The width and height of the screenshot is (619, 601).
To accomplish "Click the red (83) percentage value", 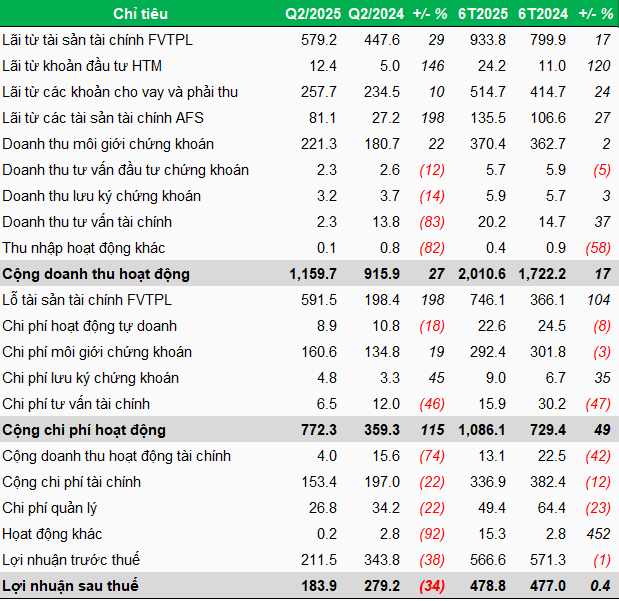I will tap(432, 222).
